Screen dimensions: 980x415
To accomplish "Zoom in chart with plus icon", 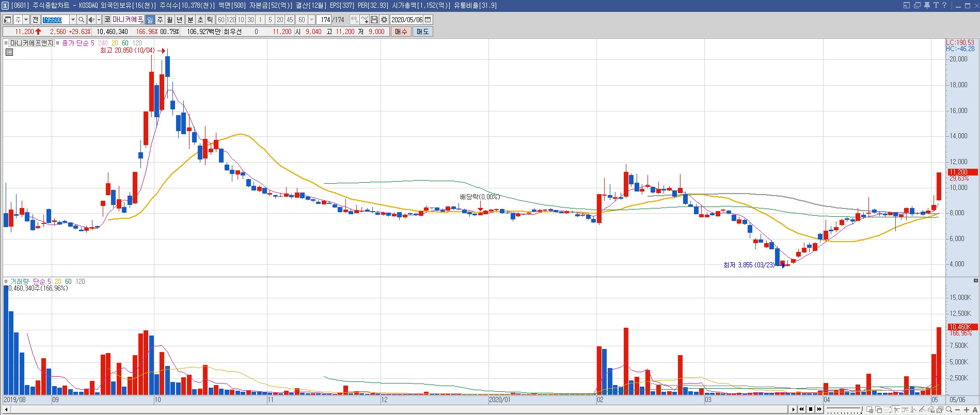I will point(966,410).
